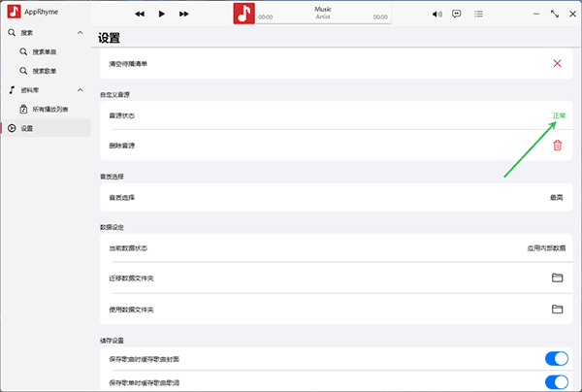Open the play queue list icon
The height and width of the screenshot is (392, 582).
tap(478, 15)
